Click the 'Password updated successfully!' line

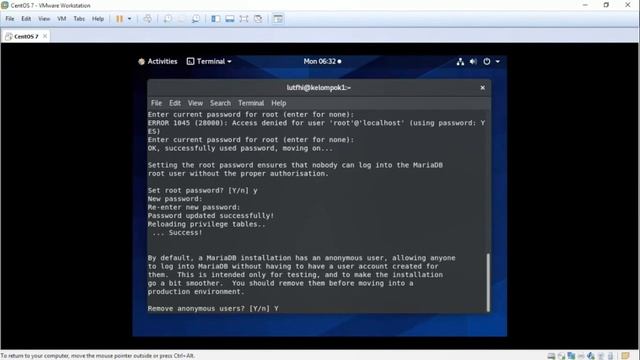click(211, 216)
